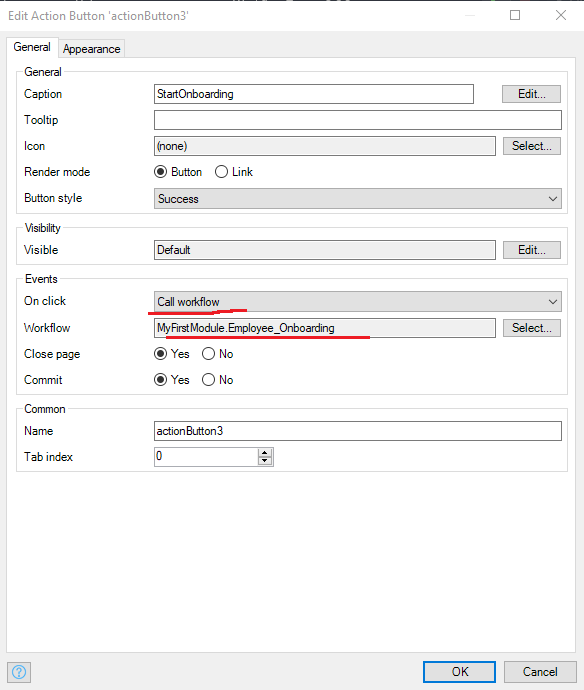Set Commit to Yes
584x690 pixels.
[161, 380]
